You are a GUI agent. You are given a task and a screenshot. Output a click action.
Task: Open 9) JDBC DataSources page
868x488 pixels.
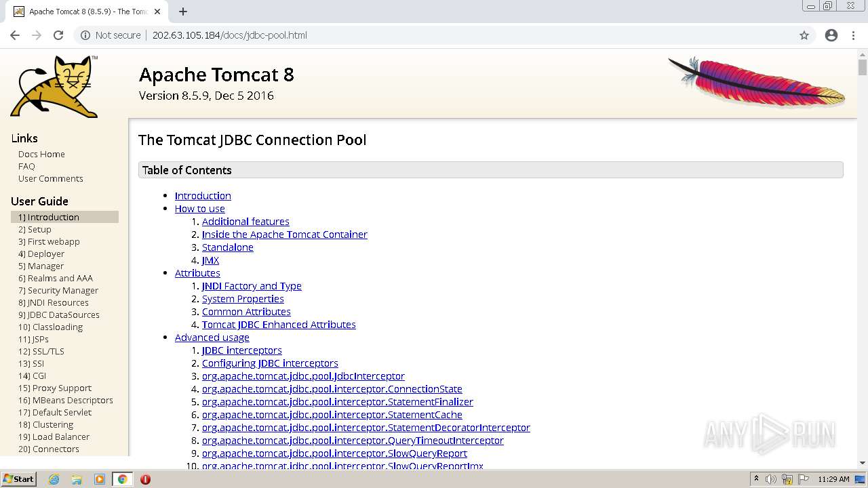[59, 314]
